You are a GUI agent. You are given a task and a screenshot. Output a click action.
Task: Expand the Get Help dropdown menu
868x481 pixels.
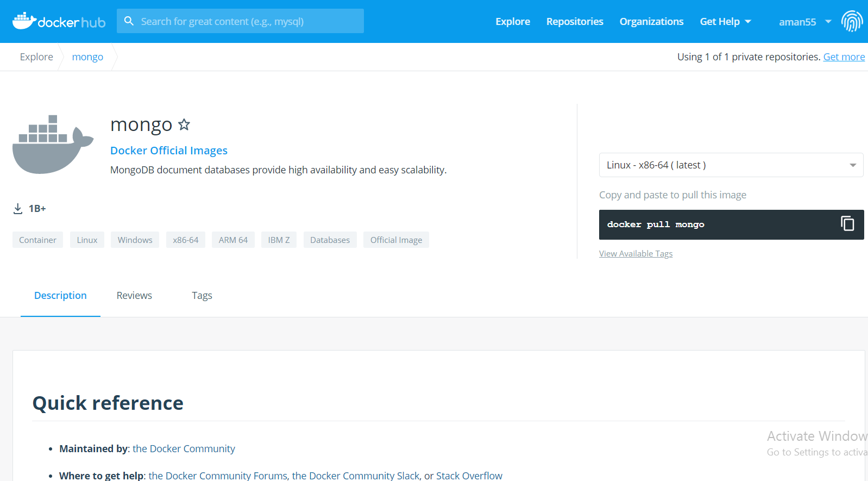725,22
